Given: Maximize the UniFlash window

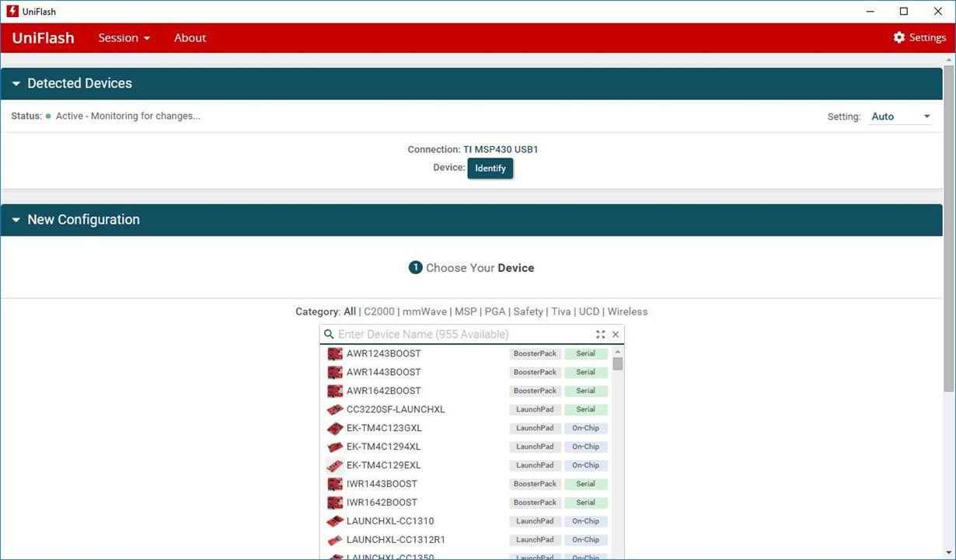Looking at the screenshot, I should tap(903, 12).
